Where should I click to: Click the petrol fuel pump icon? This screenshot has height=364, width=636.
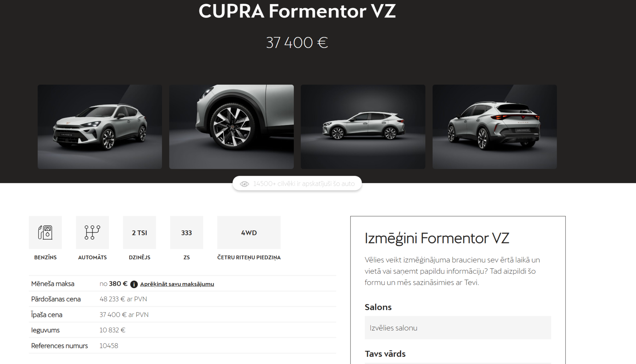45,232
